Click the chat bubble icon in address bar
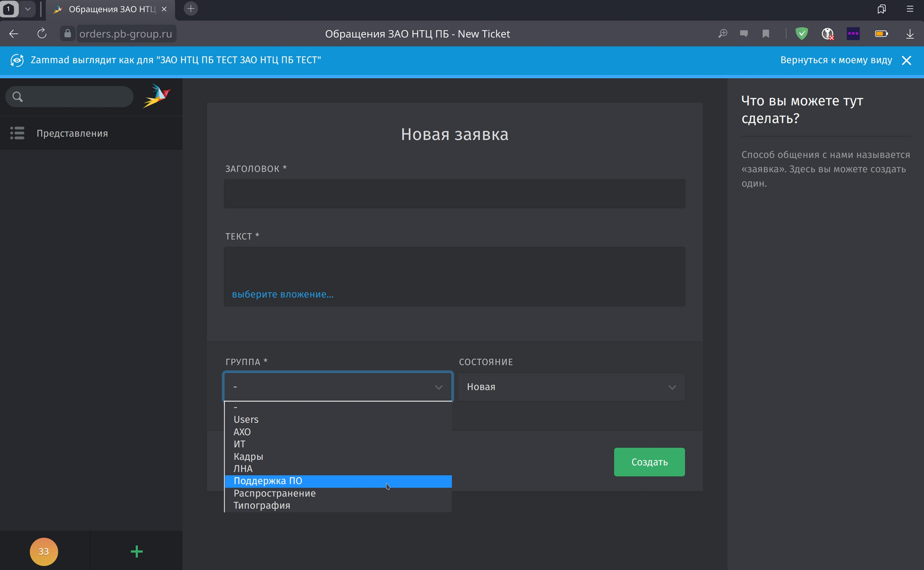 tap(744, 34)
